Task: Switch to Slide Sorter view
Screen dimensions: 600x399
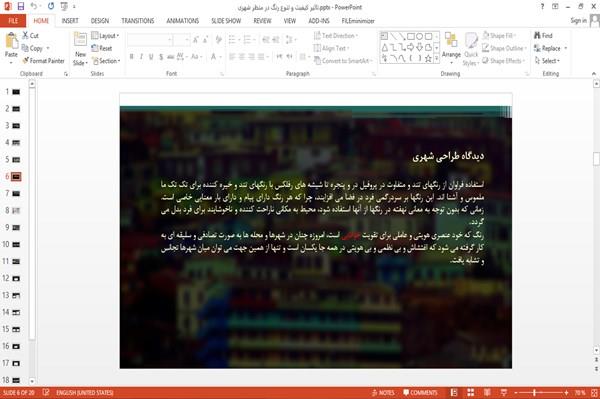Action: click(471, 392)
